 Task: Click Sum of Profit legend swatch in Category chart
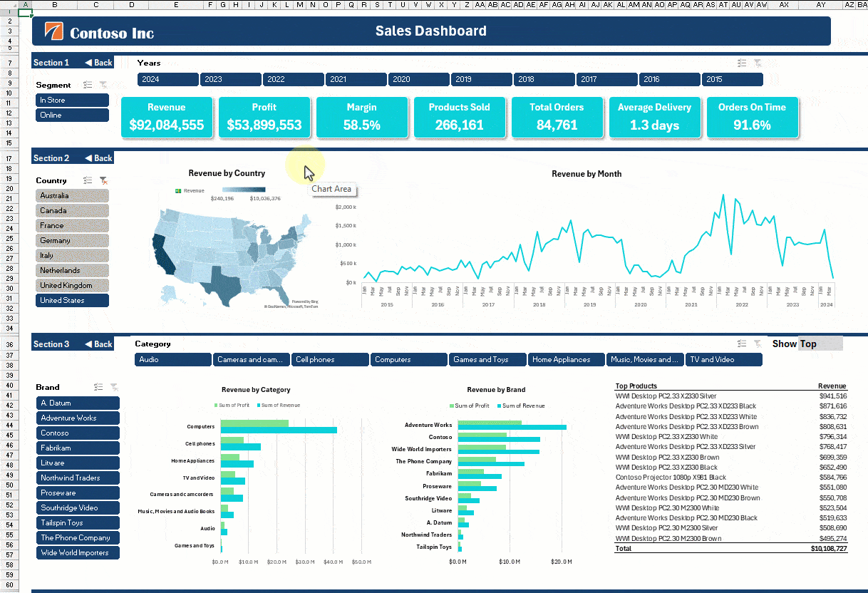click(x=216, y=406)
